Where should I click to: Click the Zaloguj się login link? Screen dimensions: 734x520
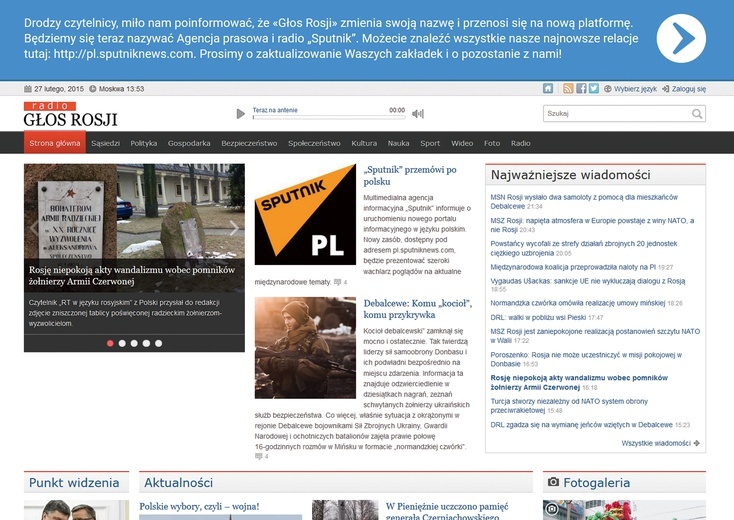(684, 88)
